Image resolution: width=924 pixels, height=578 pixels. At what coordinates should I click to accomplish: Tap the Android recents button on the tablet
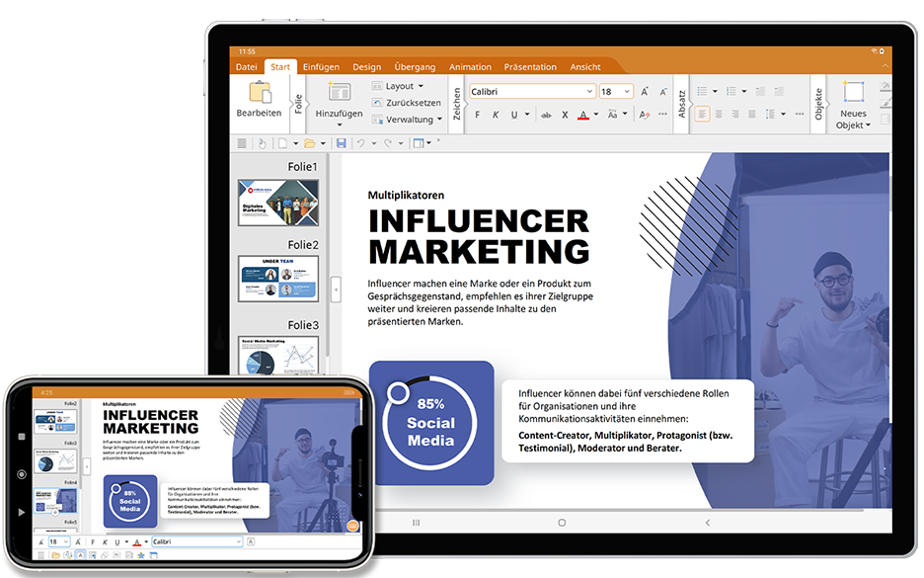click(x=416, y=523)
